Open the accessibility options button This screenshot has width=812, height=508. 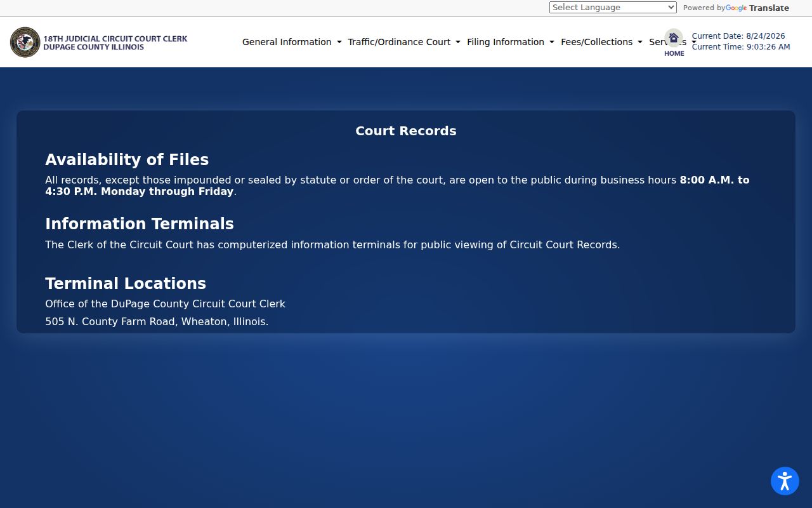785,481
